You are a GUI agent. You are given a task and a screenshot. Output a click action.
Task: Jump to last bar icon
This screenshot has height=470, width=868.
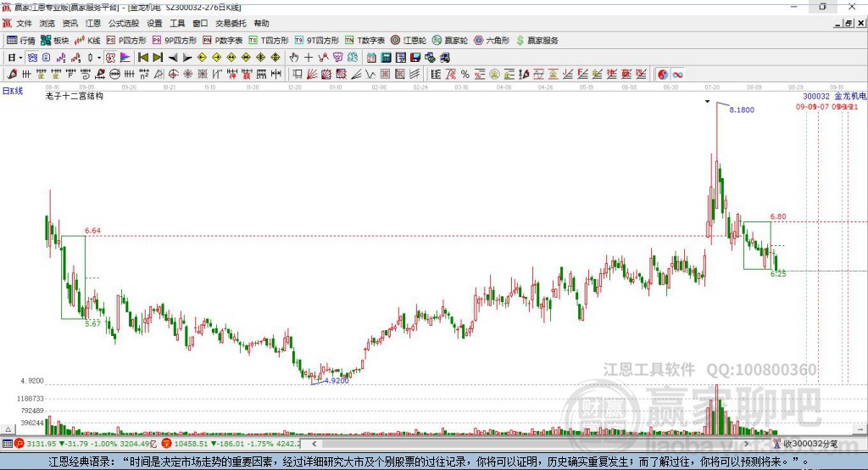(158, 58)
